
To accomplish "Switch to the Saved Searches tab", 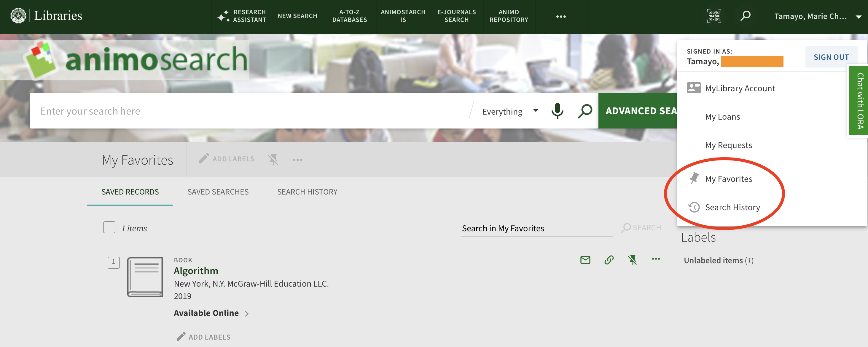I will coord(218,192).
